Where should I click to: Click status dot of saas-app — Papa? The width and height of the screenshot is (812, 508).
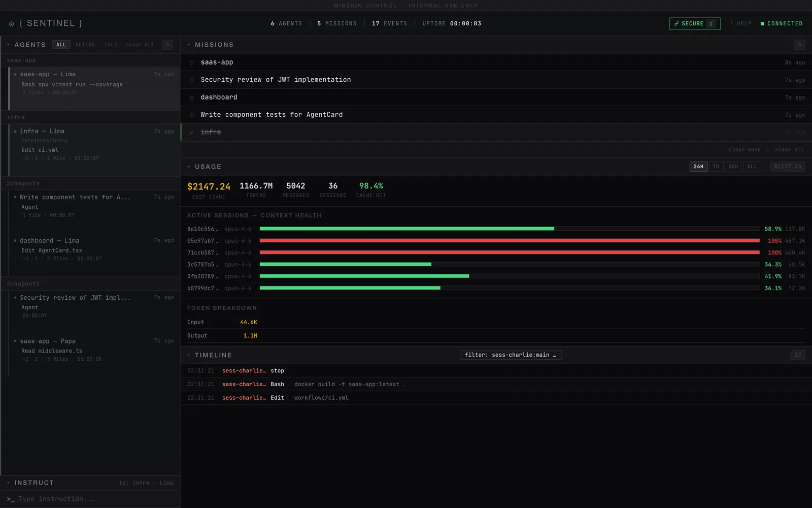pyautogui.click(x=15, y=341)
